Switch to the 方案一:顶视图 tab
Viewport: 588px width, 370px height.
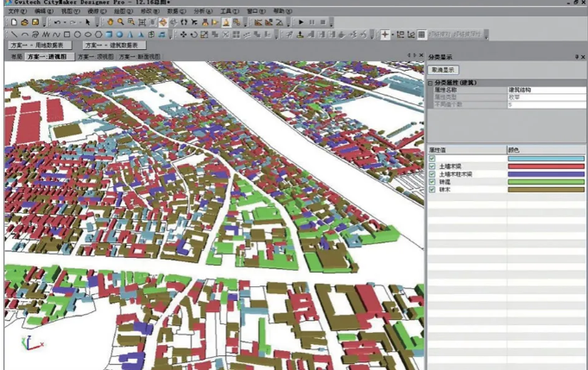coord(96,57)
